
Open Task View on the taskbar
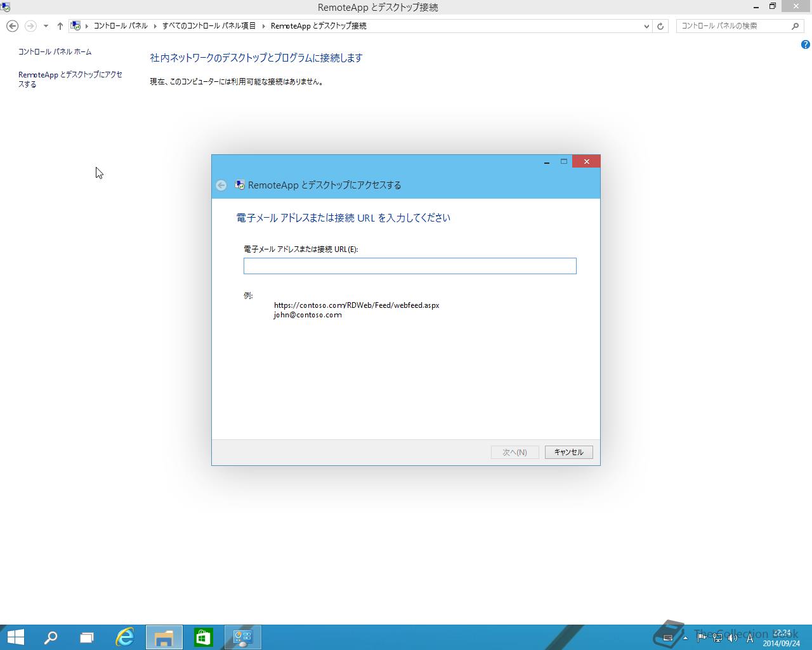(87, 637)
